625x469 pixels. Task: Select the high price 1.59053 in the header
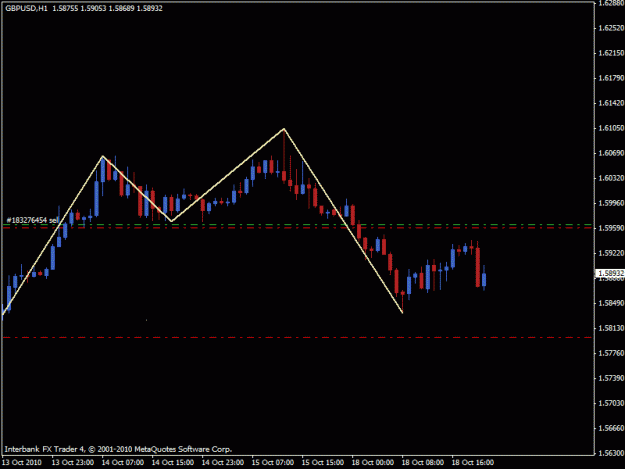coord(93,8)
